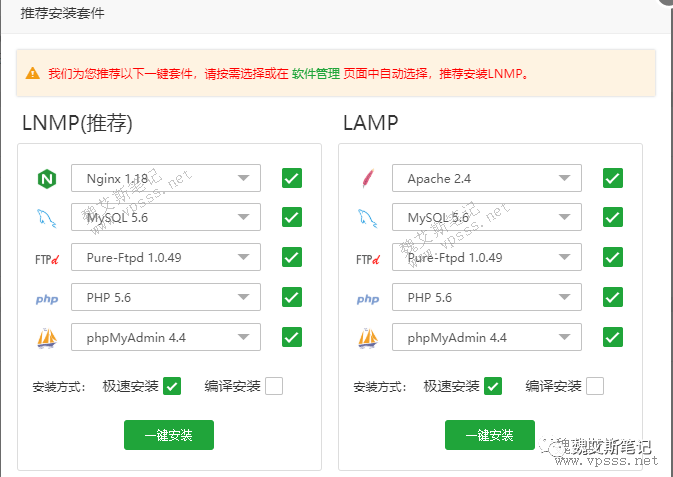Uncheck phpMyAdmin 4.4 checkbox in LAMP

point(613,337)
